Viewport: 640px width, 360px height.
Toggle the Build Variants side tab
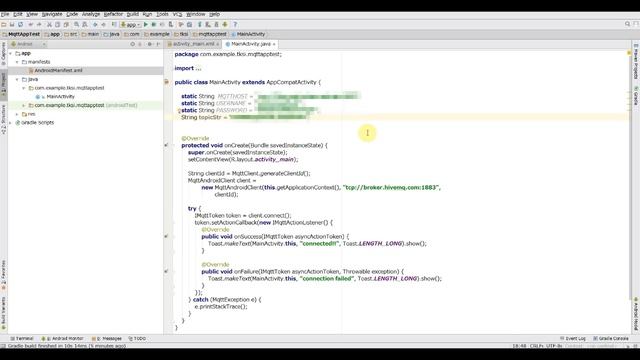tap(3, 313)
